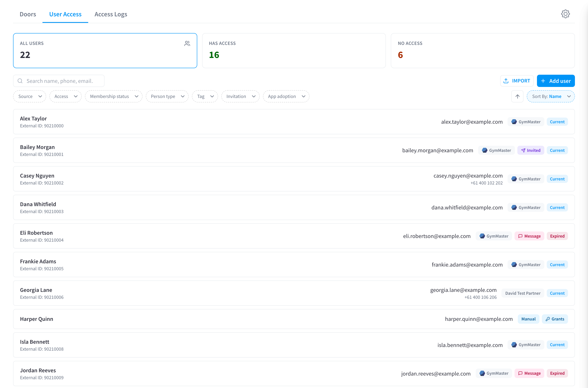Image resolution: width=588 pixels, height=388 pixels.
Task: Expand the Person type filter
Action: [x=167, y=96]
